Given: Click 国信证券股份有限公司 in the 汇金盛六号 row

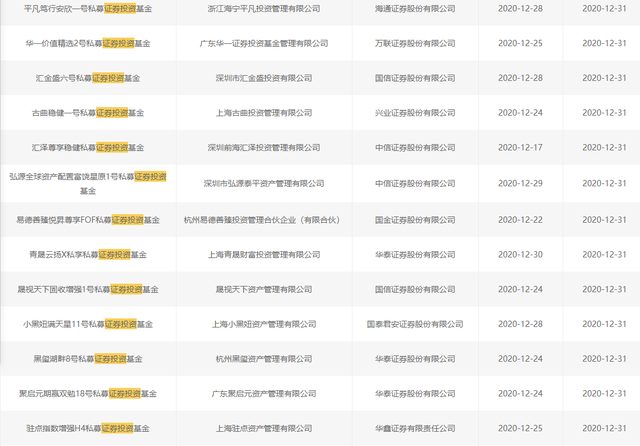Looking at the screenshot, I should click(415, 78).
